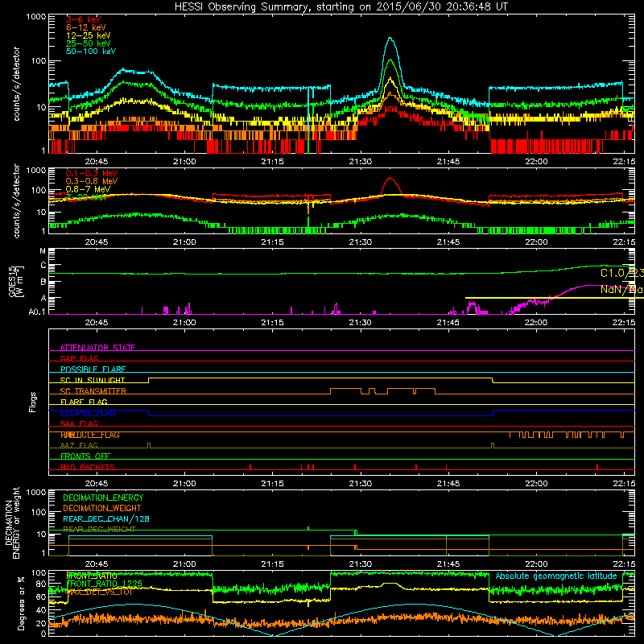Select the 3-6 keV legend label
The height and width of the screenshot is (644, 644).
83,19
